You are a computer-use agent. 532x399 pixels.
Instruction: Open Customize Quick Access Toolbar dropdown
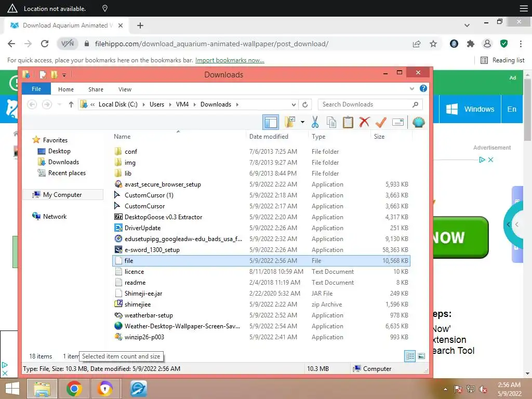64,75
